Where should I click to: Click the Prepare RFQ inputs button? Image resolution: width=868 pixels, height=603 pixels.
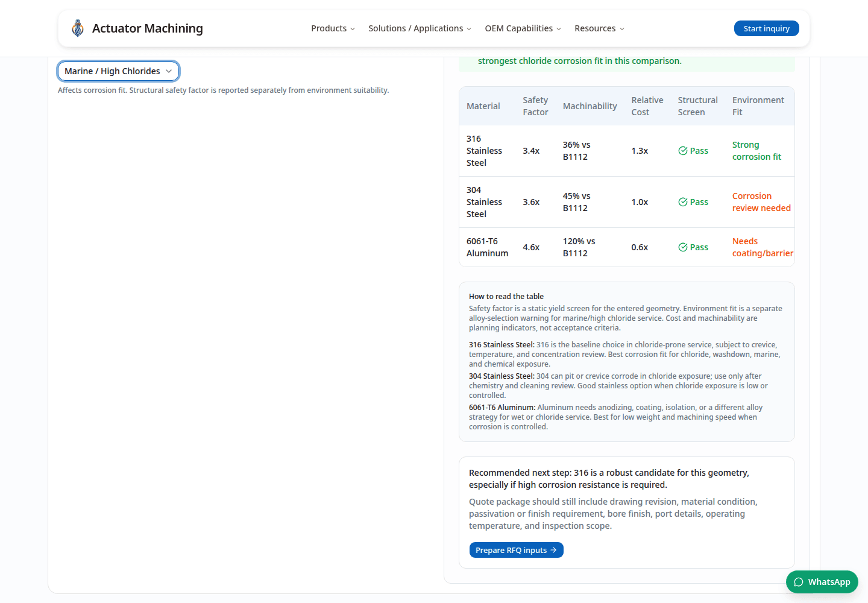coord(517,550)
